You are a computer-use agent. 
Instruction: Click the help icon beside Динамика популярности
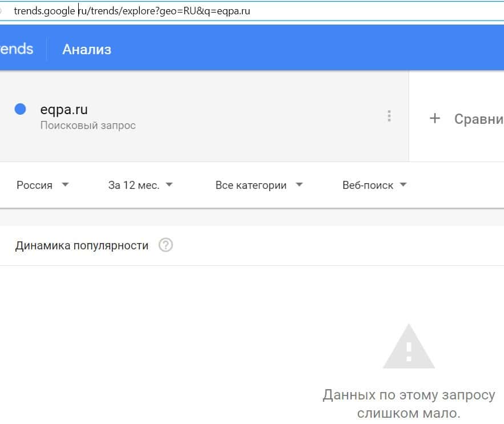pyautogui.click(x=166, y=245)
